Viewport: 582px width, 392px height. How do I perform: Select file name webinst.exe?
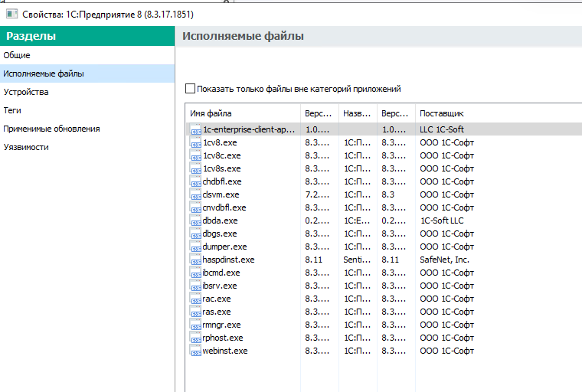coord(225,351)
